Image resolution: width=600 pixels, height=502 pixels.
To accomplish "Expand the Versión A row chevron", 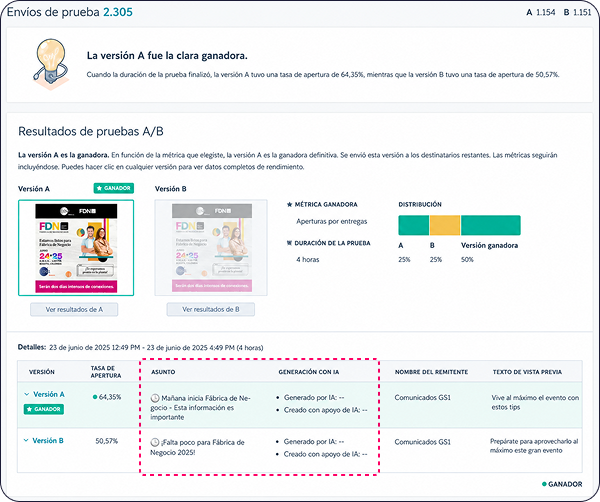I will point(26,394).
